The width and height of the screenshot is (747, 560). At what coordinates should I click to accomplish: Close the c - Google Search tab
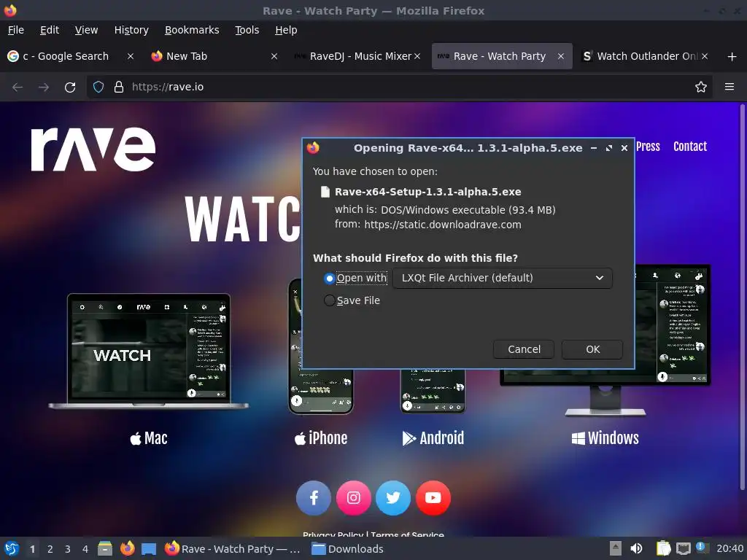point(130,56)
